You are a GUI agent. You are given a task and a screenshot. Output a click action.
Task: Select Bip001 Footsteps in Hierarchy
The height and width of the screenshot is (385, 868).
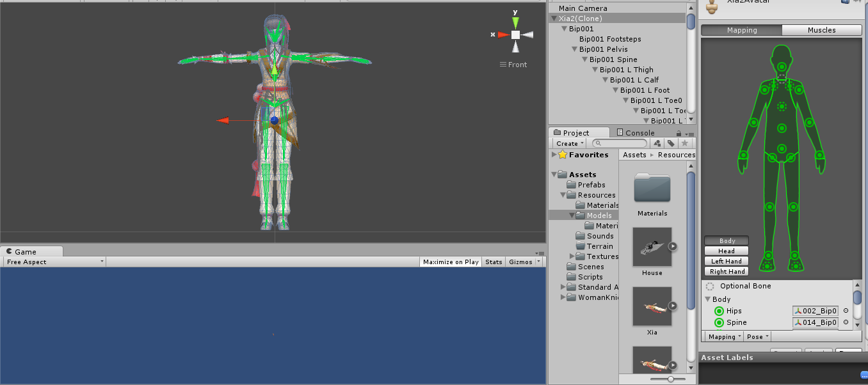(x=610, y=39)
